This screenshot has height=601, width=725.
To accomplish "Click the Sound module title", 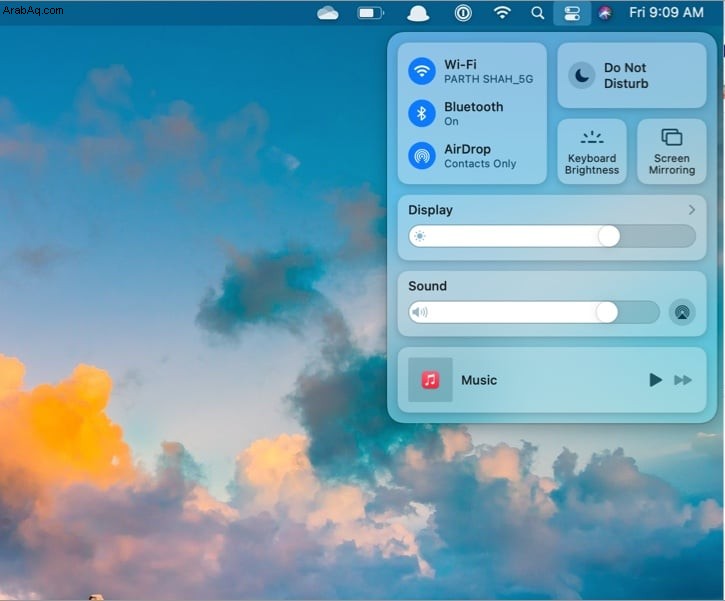I will [427, 286].
